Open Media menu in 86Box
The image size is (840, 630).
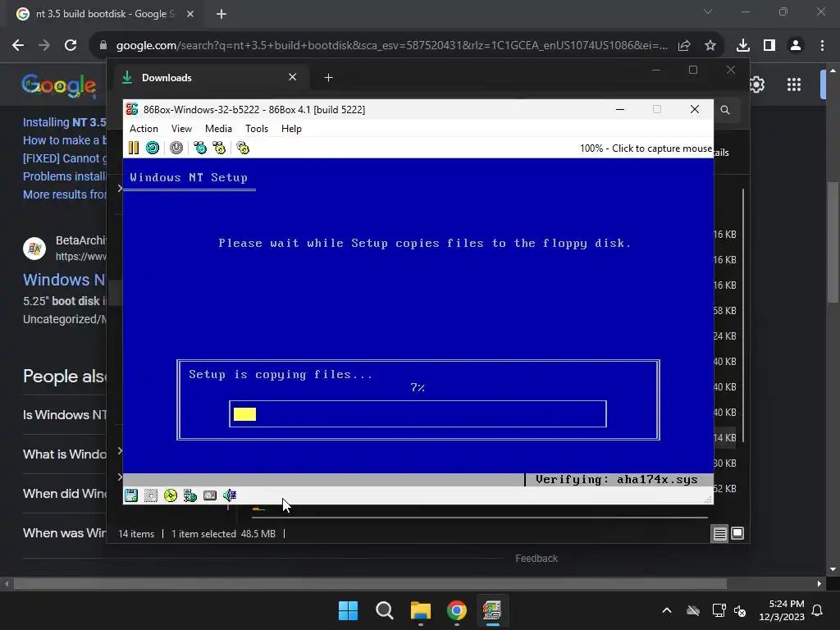(218, 129)
